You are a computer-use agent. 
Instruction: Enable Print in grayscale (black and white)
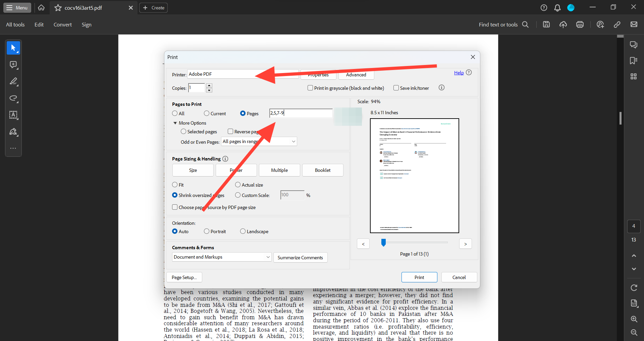point(310,87)
